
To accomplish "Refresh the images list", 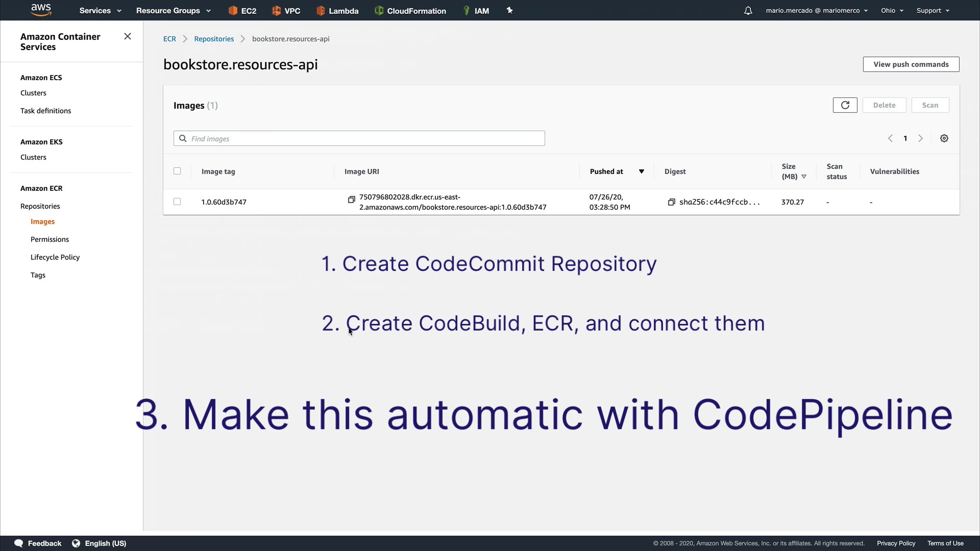I will (x=845, y=105).
